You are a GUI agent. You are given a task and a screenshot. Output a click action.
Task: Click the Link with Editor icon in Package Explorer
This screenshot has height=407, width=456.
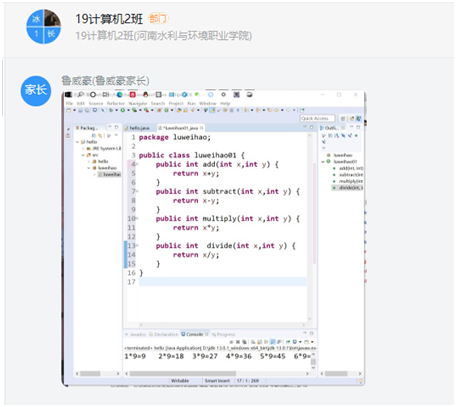pos(100,136)
